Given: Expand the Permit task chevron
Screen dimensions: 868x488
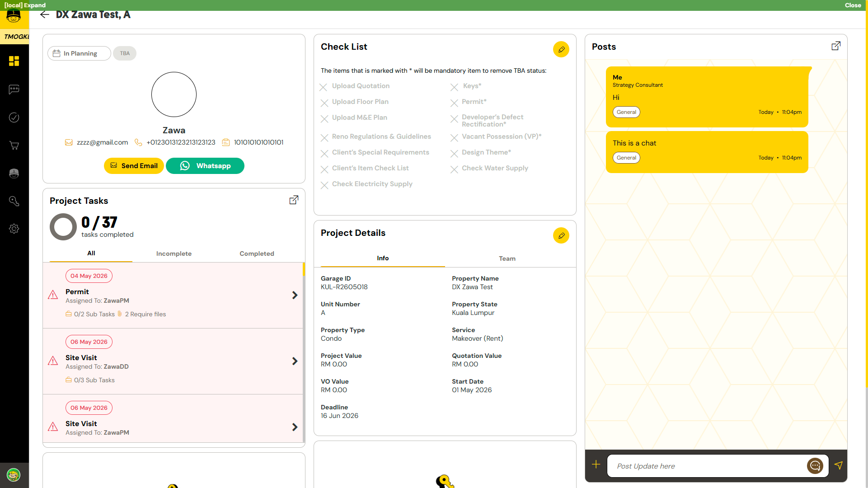Looking at the screenshot, I should pos(295,295).
